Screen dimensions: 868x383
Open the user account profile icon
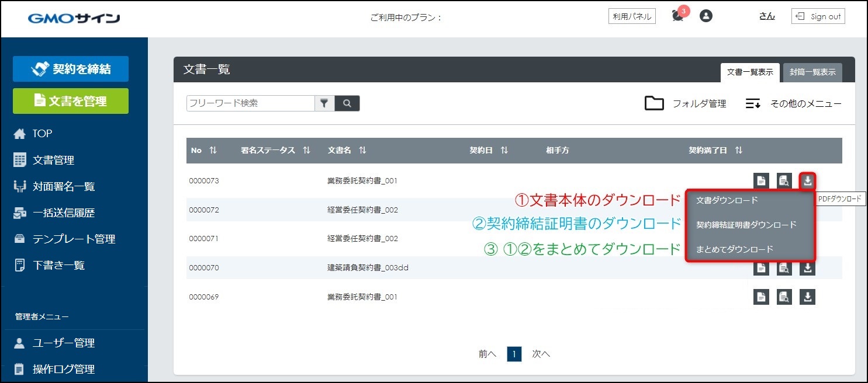point(706,16)
